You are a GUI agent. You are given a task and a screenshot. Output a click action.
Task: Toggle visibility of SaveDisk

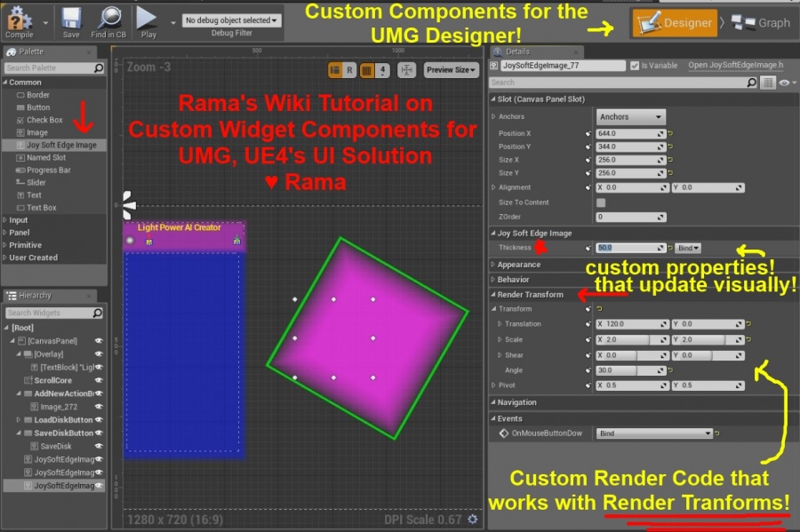point(99,447)
